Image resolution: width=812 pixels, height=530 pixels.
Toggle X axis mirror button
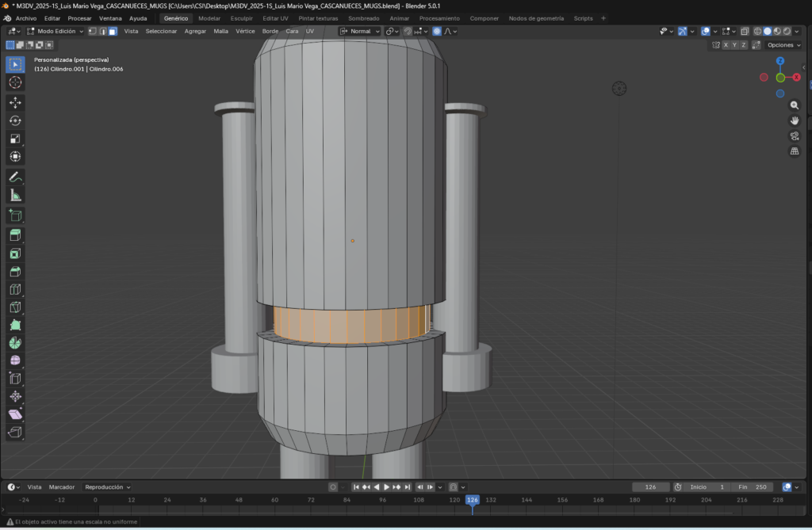coord(726,45)
